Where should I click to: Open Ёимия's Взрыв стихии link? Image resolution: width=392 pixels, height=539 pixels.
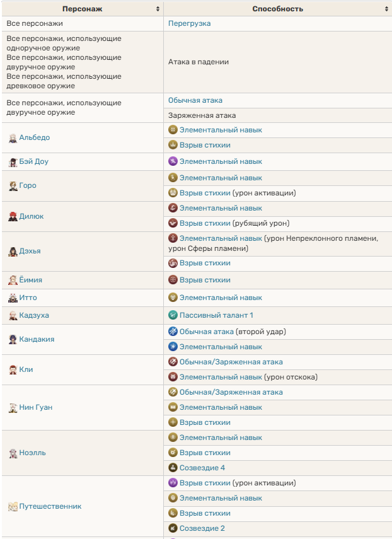point(205,280)
